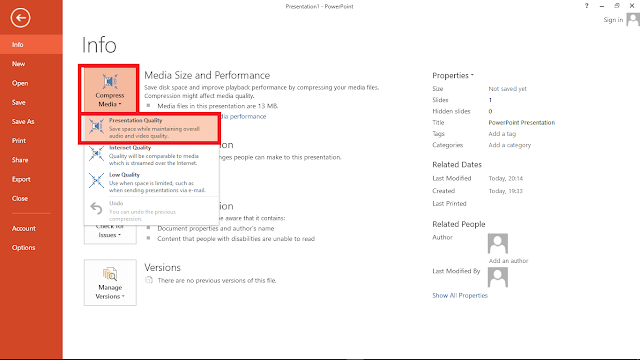Image resolution: width=640 pixels, height=360 pixels.
Task: Click 'Not saved yet' size value
Action: [x=507, y=89]
